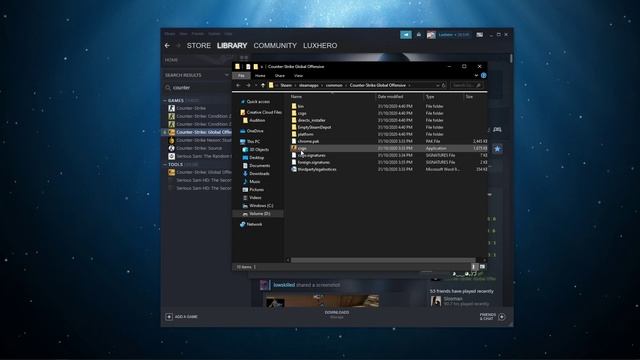Click Explorer horizontal scrollbar
640x360 pixels.
click(382, 260)
